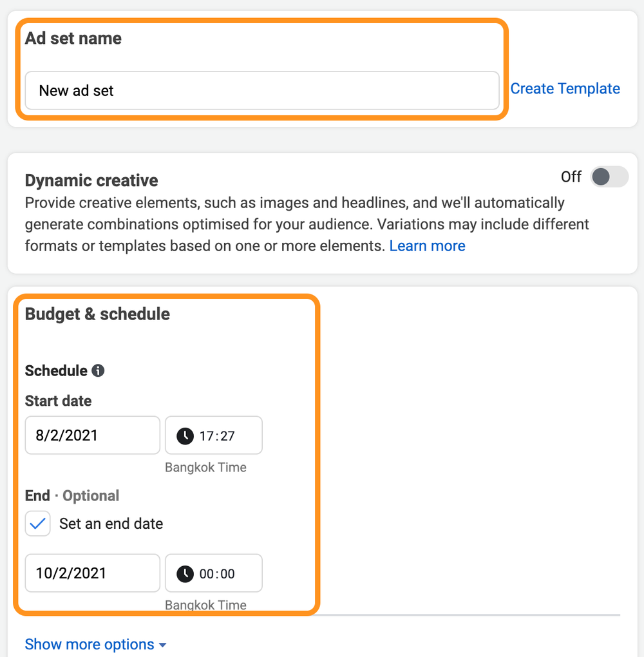
Task: Click the end time clock icon
Action: 185,574
